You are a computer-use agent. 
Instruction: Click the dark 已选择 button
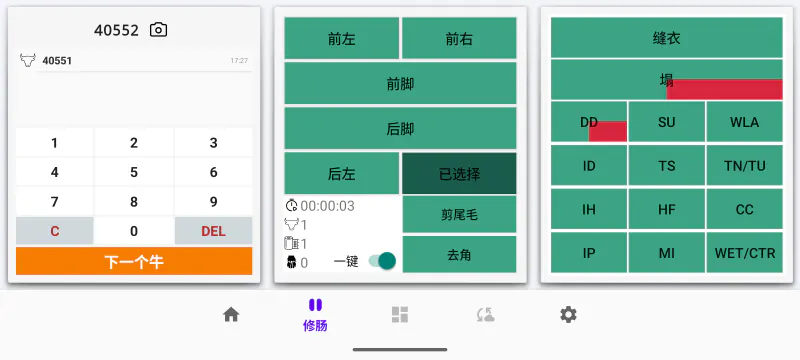click(459, 173)
